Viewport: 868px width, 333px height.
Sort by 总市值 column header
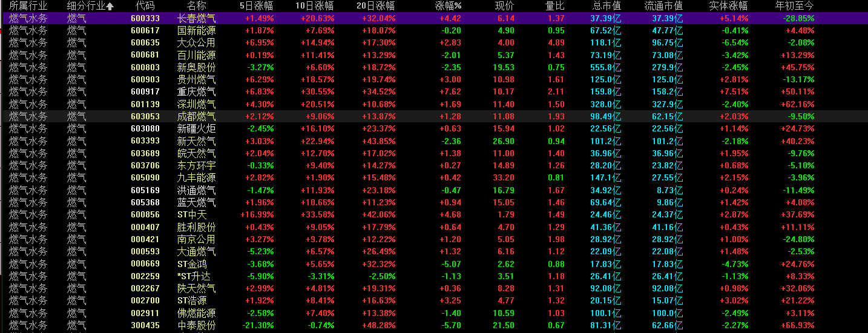607,6
